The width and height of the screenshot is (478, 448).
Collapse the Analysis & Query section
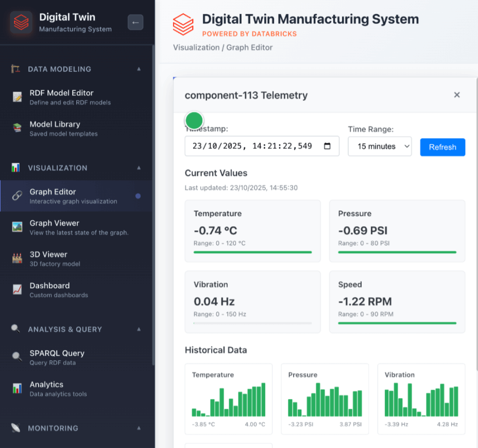[x=138, y=329]
